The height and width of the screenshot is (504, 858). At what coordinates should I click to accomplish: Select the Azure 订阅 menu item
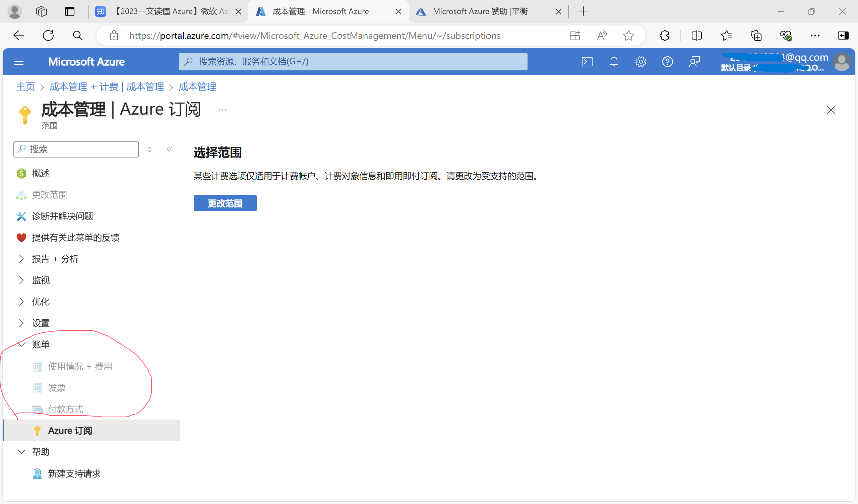[91, 430]
